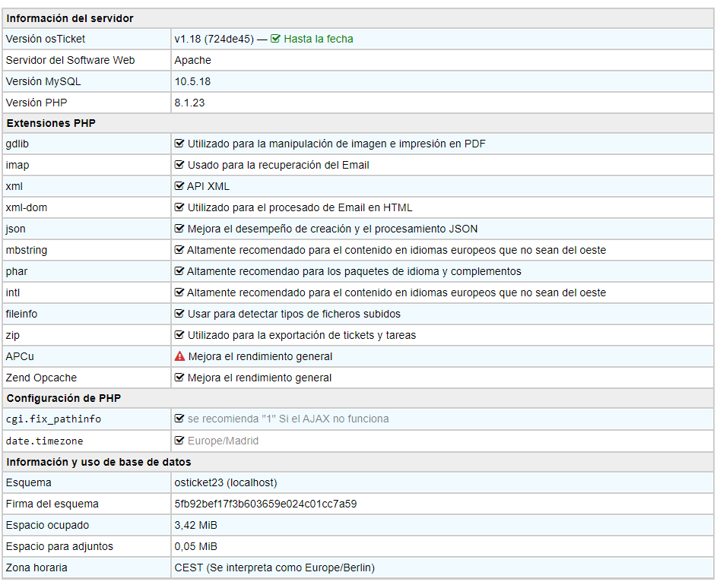720x588 pixels.
Task: Click the xml-dom extension name
Action: coord(27,207)
